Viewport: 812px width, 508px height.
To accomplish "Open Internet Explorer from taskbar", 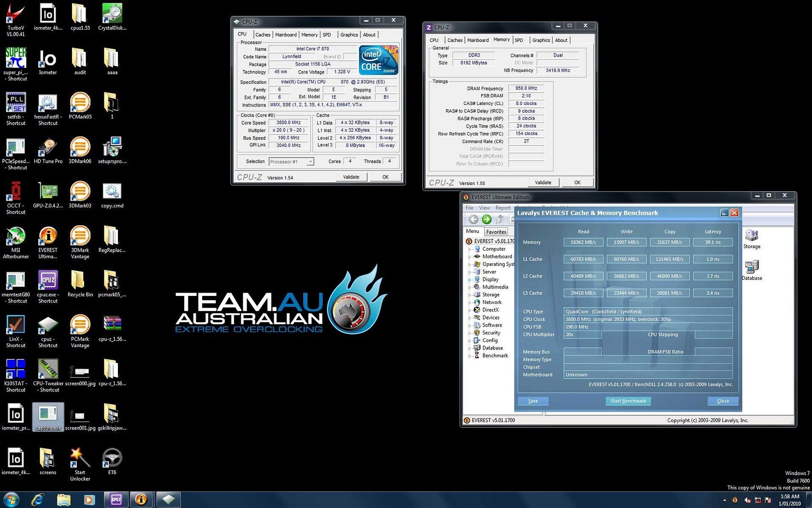I will click(x=37, y=500).
